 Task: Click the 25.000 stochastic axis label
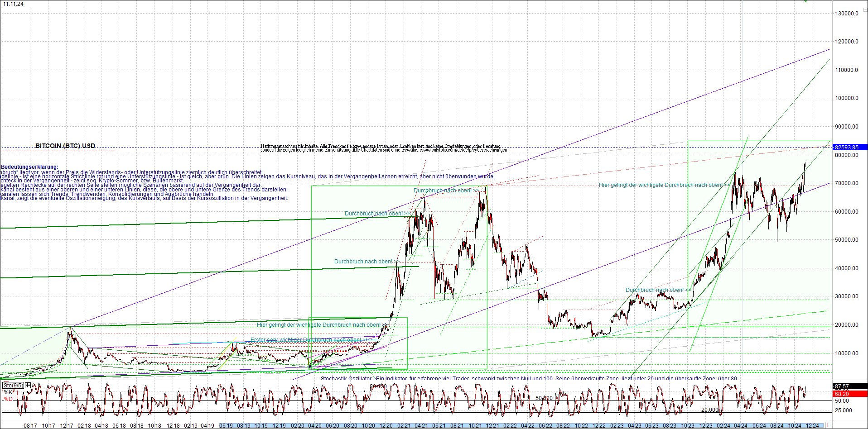[x=844, y=410]
